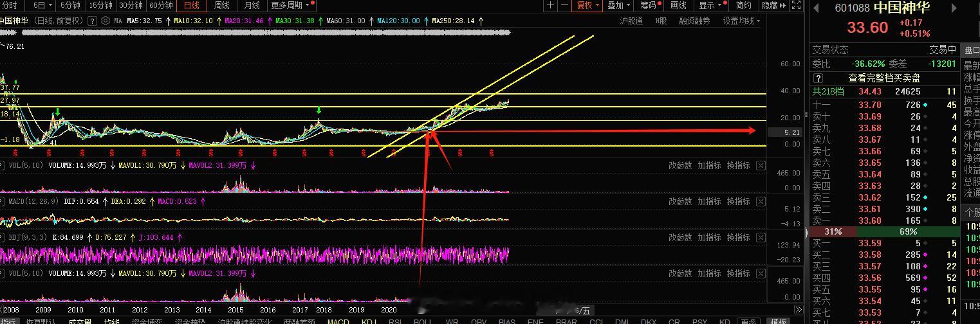980x324 pixels.
Task: Select the 60分钟 period
Action: 161,5
